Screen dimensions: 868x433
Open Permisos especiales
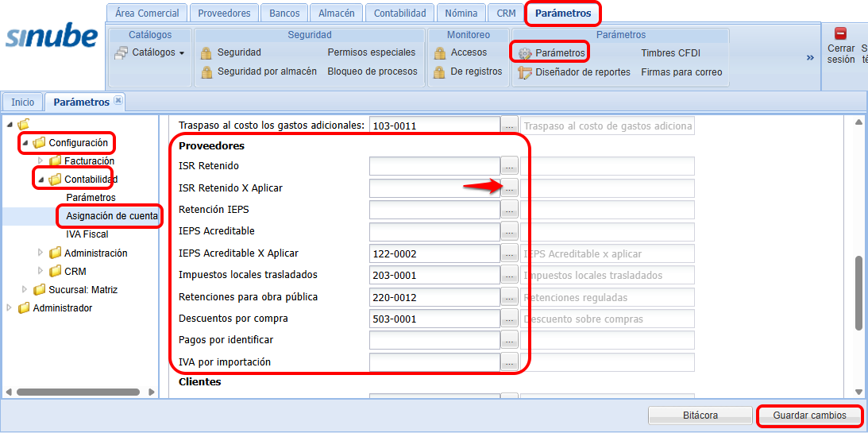click(372, 52)
